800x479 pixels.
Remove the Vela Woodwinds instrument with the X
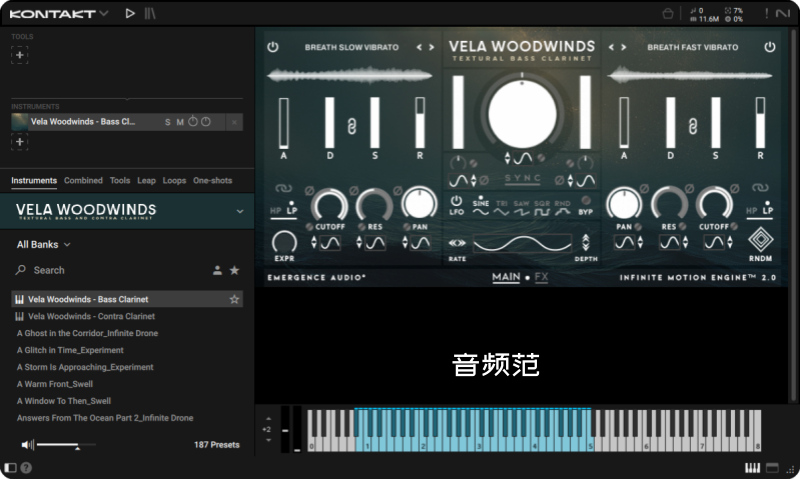234,122
